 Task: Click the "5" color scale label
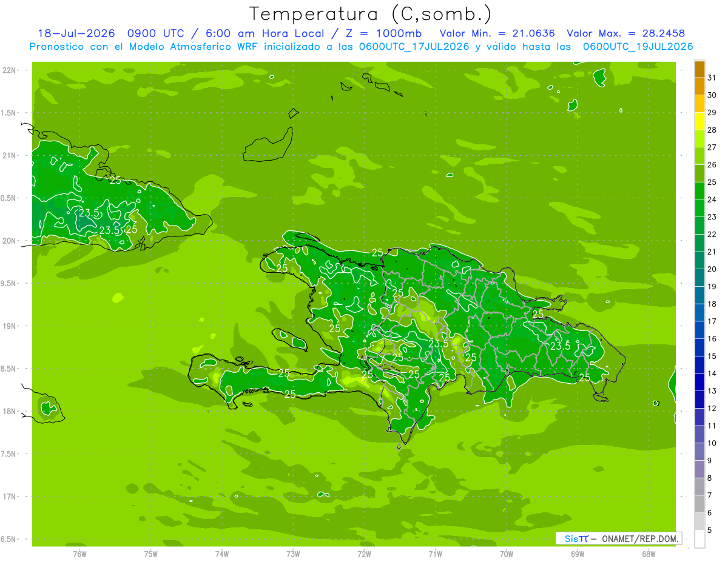click(x=710, y=530)
